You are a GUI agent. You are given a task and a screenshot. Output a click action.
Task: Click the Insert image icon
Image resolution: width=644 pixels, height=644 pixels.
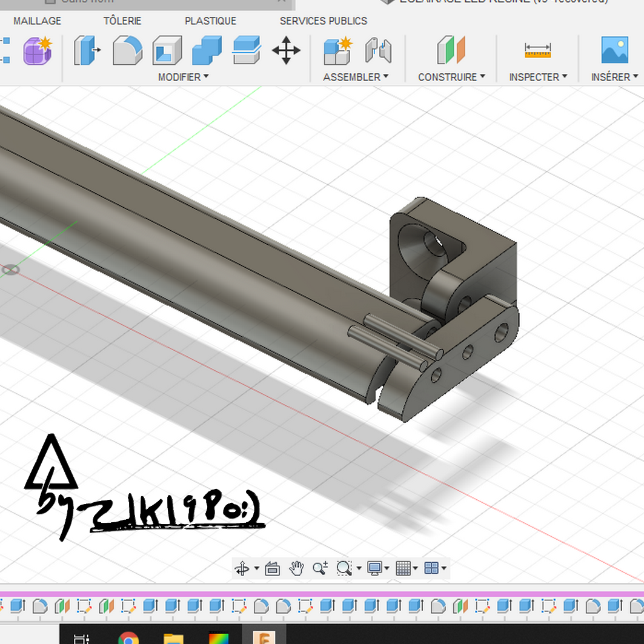click(615, 50)
